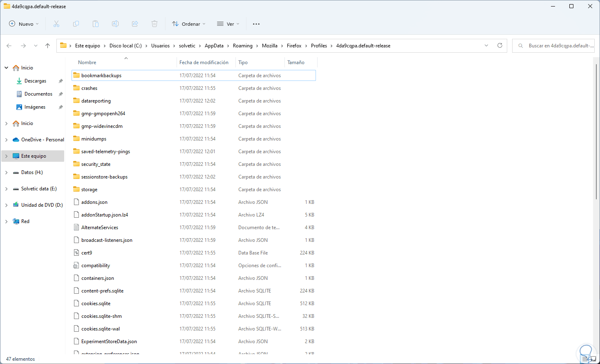The height and width of the screenshot is (364, 600).
Task: Click the pin icon beside Documentos
Action: pyautogui.click(x=61, y=94)
